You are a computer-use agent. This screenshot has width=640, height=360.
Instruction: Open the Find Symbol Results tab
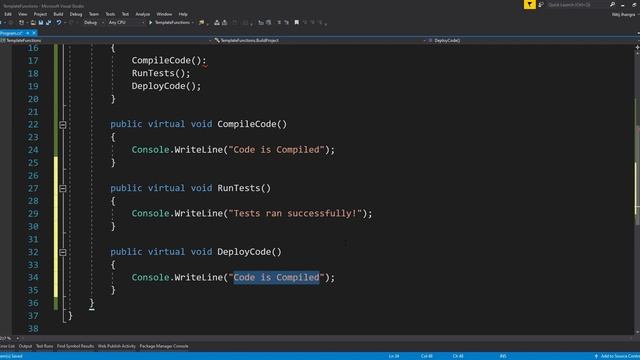pos(76,346)
